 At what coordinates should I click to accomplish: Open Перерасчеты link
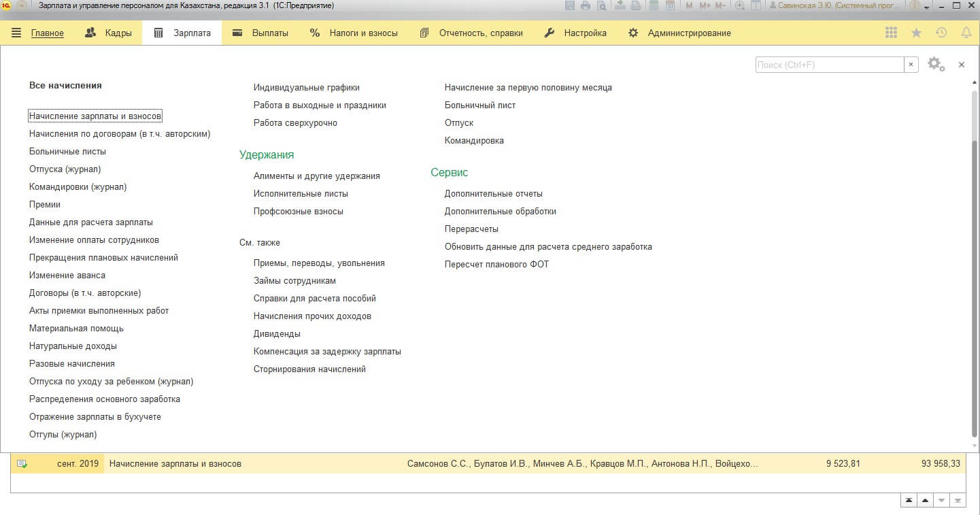pos(471,229)
